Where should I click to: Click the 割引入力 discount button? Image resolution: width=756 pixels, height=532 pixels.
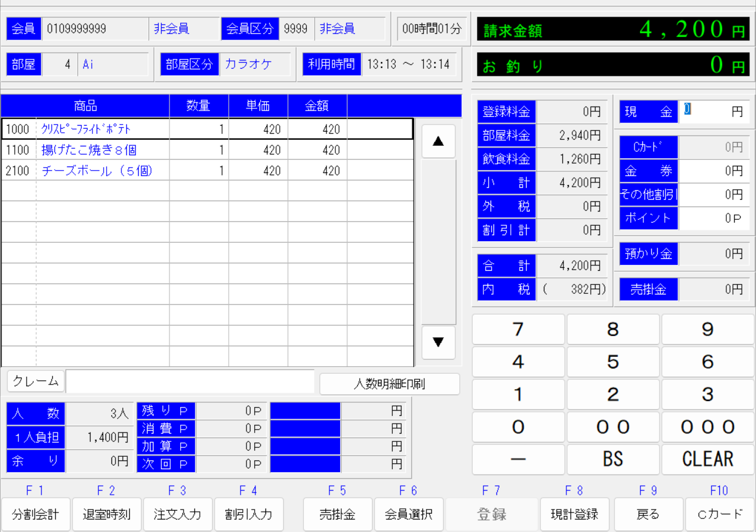[249, 514]
